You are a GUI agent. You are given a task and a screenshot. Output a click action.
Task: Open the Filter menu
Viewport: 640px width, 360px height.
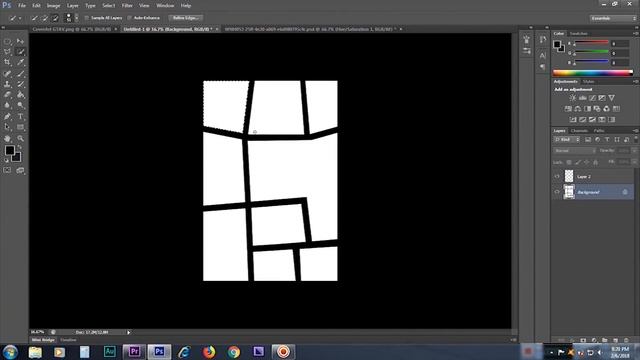(x=127, y=6)
